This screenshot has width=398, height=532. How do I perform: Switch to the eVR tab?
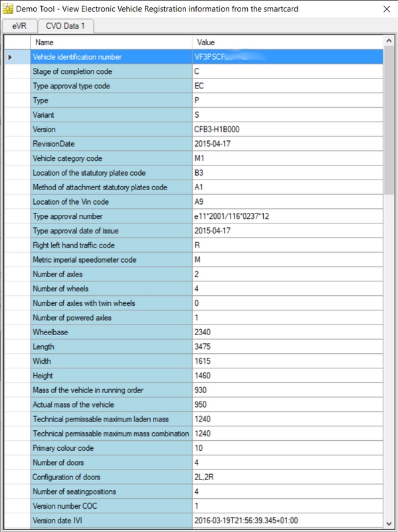[19, 26]
